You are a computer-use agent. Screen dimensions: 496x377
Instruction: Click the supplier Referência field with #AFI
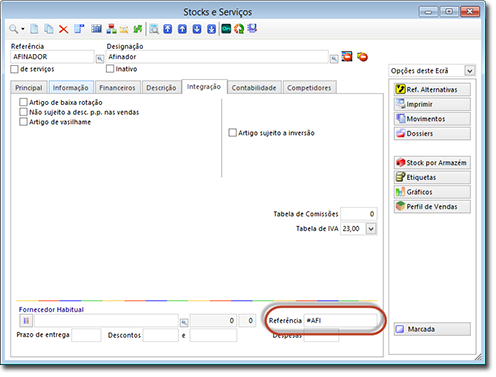pyautogui.click(x=341, y=321)
